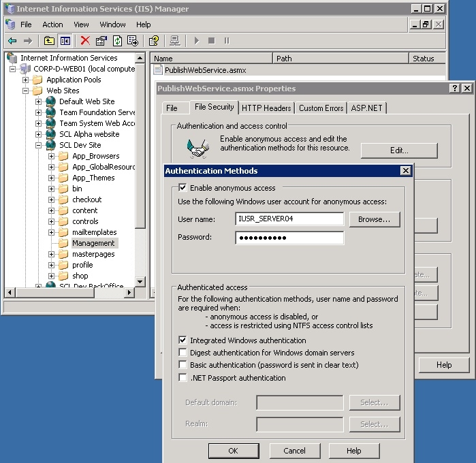Click the Application Pools folder icon

(x=37, y=80)
